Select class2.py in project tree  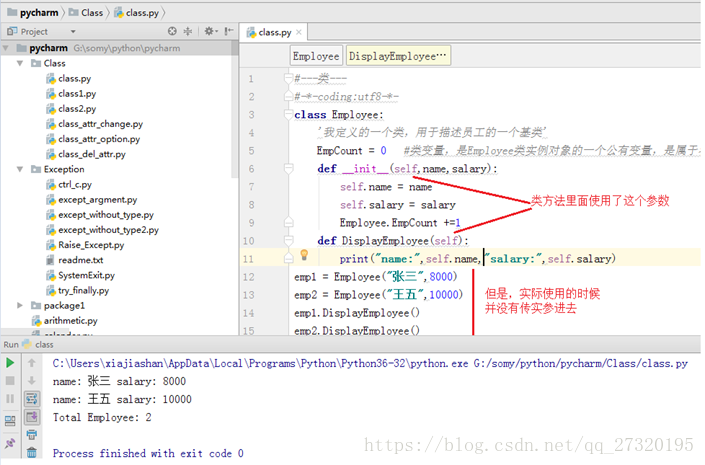71,109
